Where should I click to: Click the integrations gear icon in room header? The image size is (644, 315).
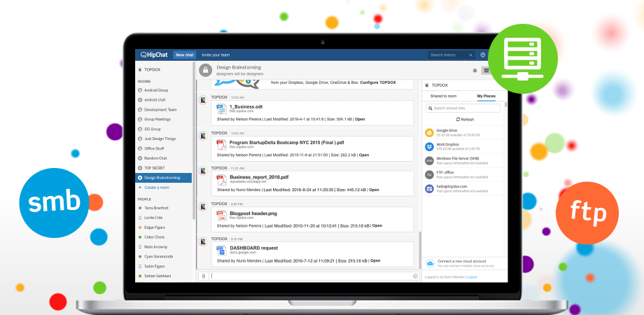(x=475, y=71)
